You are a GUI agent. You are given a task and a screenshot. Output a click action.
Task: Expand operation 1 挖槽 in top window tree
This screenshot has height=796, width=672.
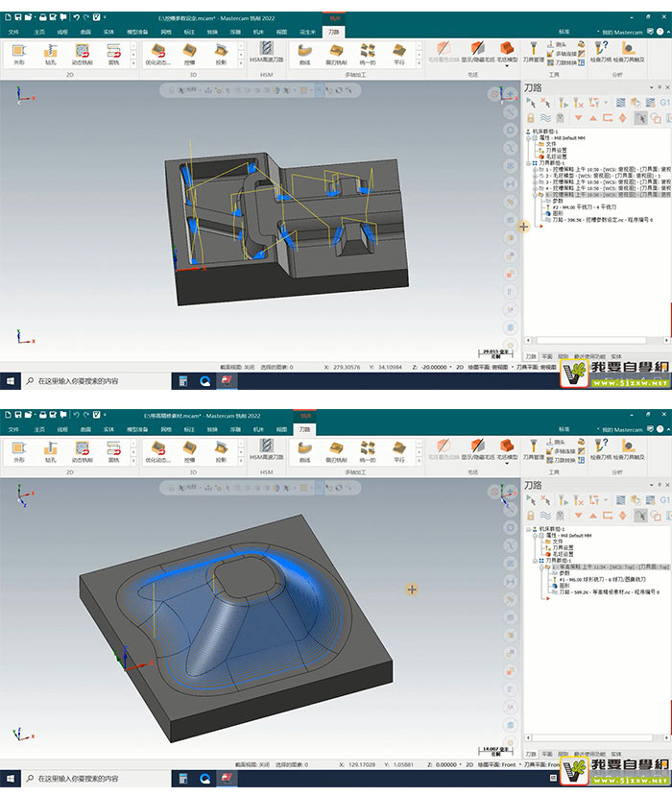[535, 169]
